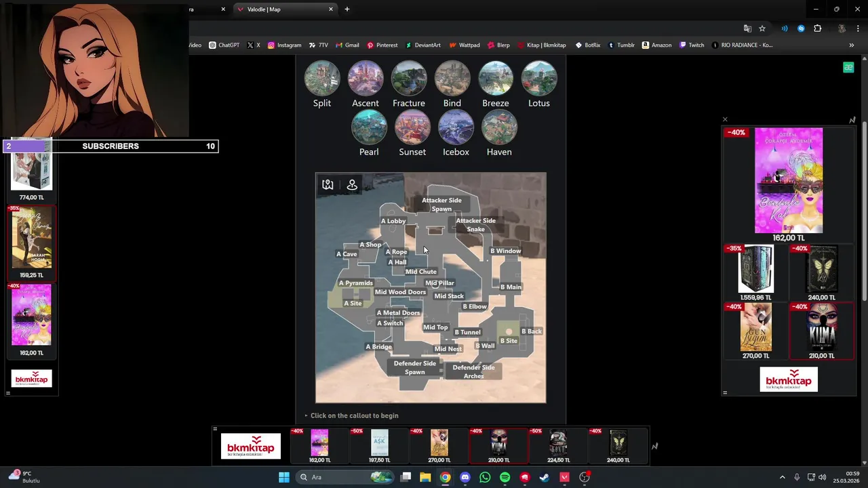Open Steam from the taskbar
The width and height of the screenshot is (868, 488).
click(x=545, y=477)
